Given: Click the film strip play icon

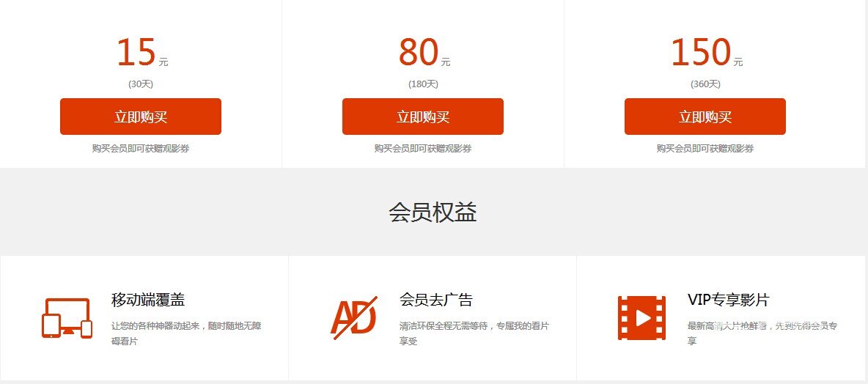Looking at the screenshot, I should (641, 318).
